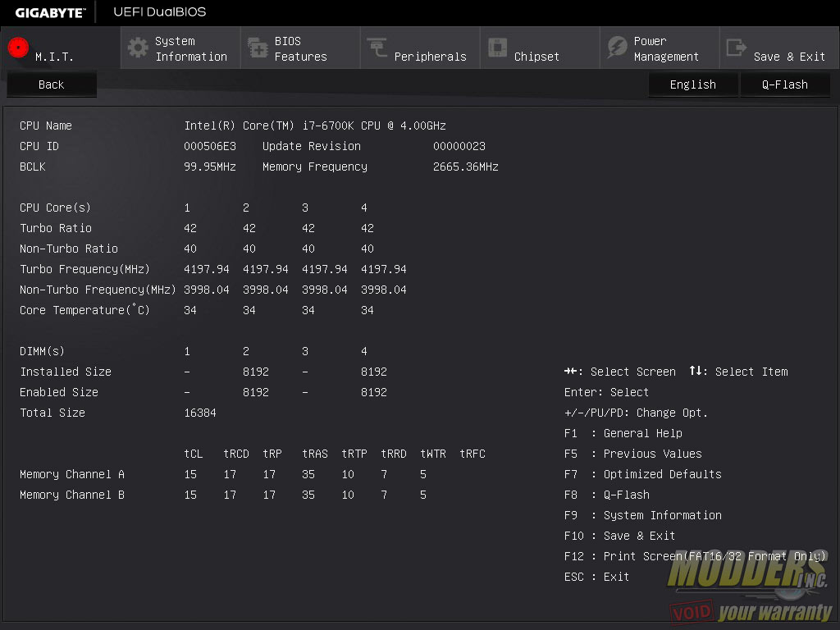Select the BCLK value 99.95MHz
This screenshot has height=630, width=840.
[210, 167]
